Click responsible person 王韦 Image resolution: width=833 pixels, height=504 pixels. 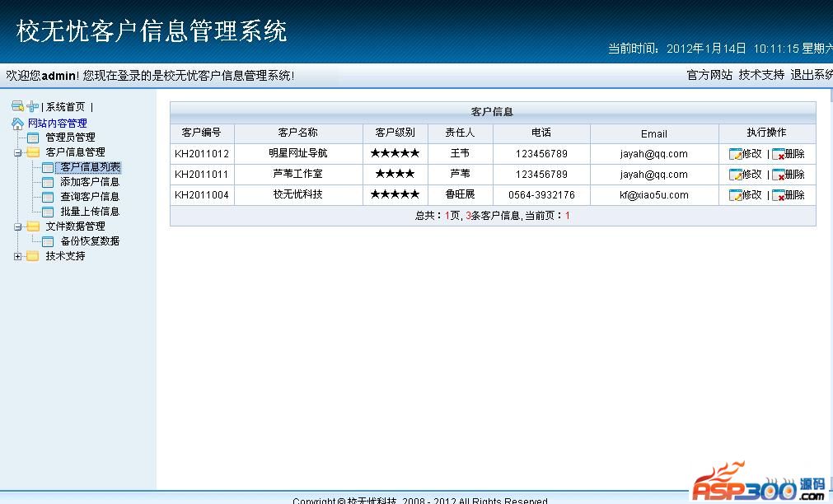[460, 153]
